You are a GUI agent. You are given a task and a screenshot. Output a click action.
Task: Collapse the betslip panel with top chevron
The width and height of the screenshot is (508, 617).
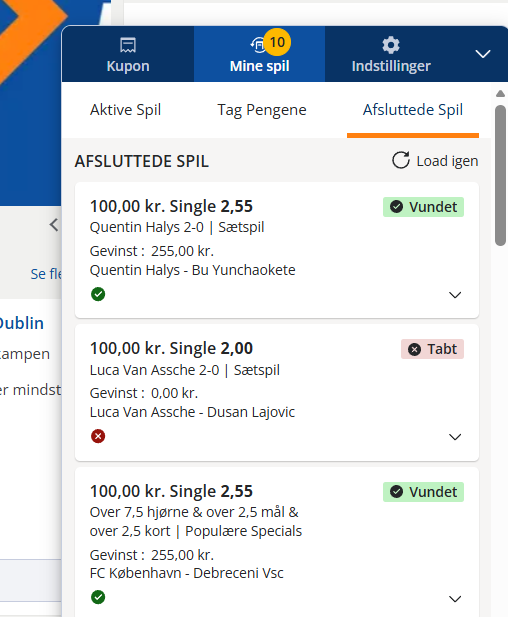[x=483, y=54]
